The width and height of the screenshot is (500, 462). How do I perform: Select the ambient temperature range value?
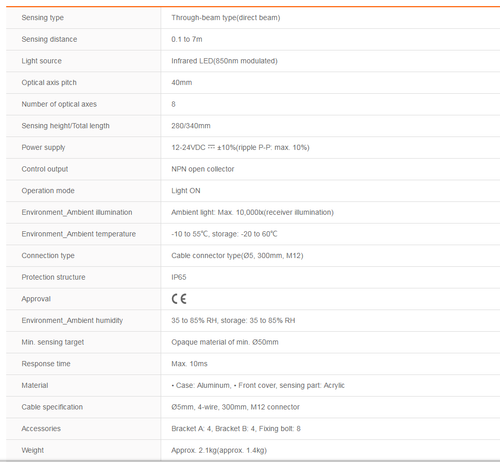coord(224,234)
